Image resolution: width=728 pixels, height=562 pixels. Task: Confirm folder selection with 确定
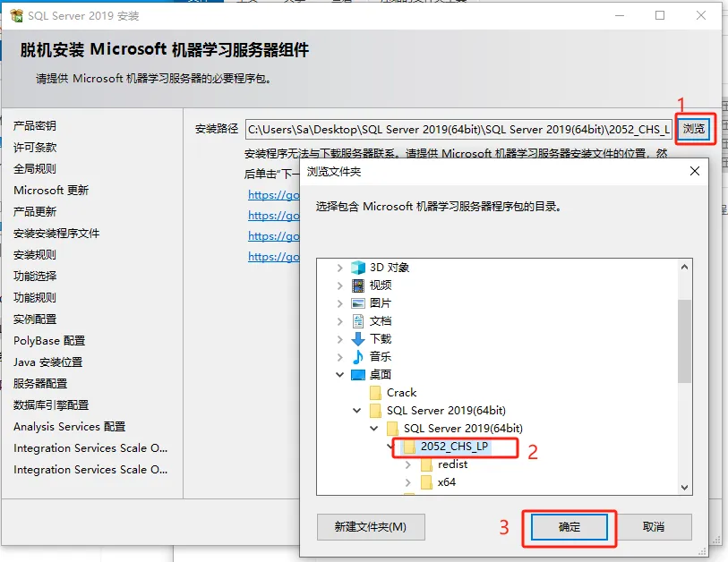[570, 527]
